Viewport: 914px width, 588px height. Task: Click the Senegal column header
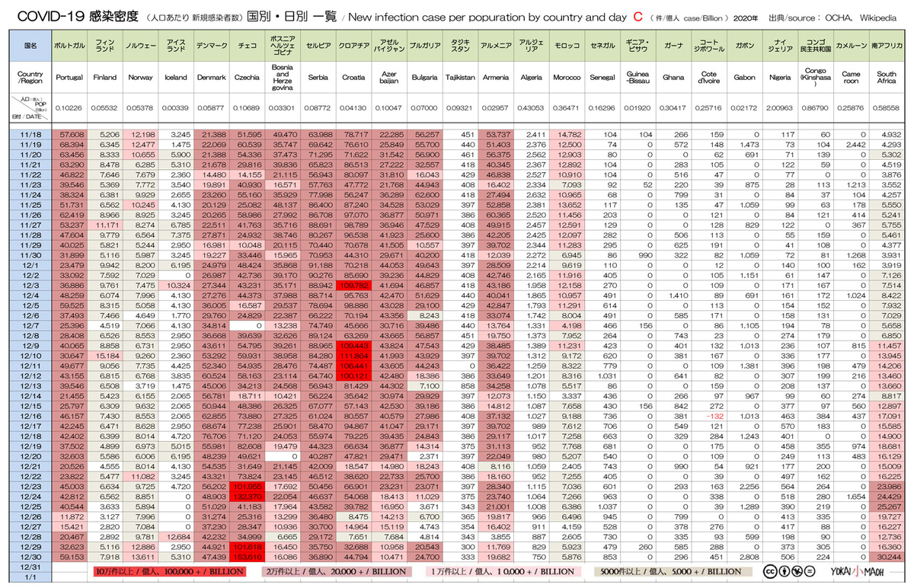point(602,78)
